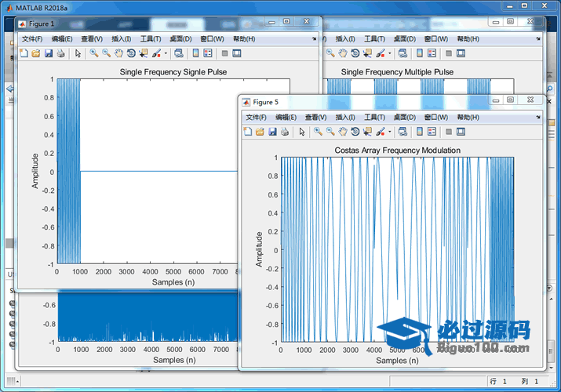This screenshot has width=561, height=392.
Task: Select 'Single Frequency Signle Pulse' plot title
Action: (x=173, y=72)
